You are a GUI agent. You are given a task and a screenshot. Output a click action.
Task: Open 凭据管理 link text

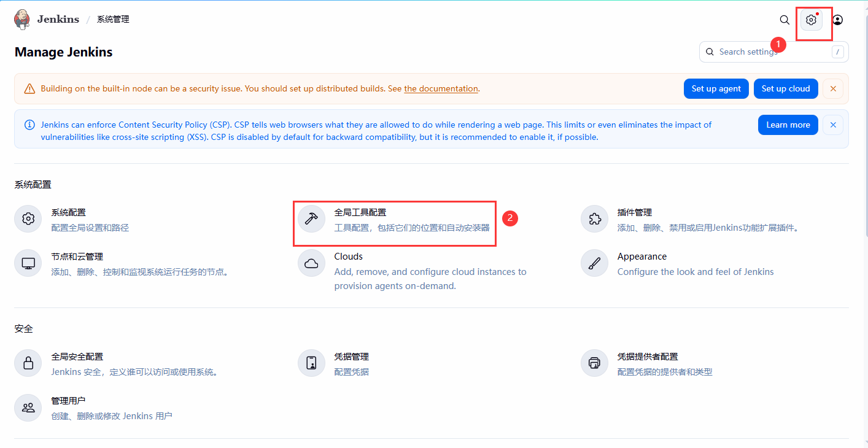tap(351, 357)
